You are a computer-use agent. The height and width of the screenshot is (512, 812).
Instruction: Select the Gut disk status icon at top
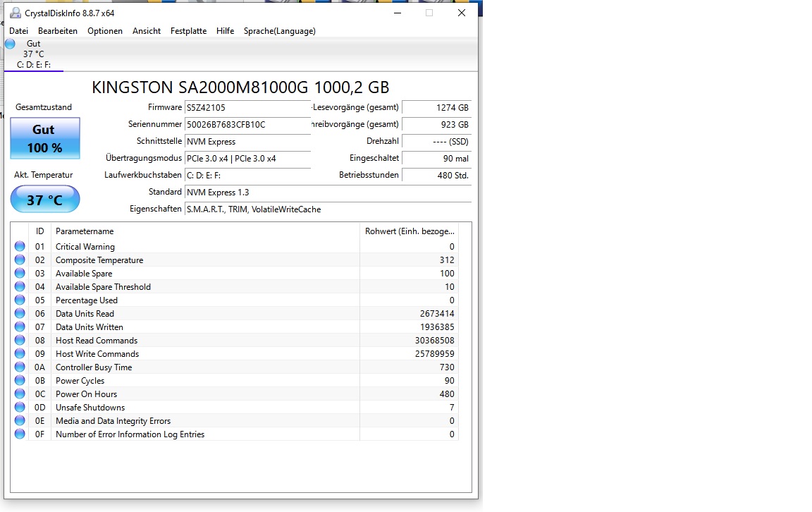11,44
